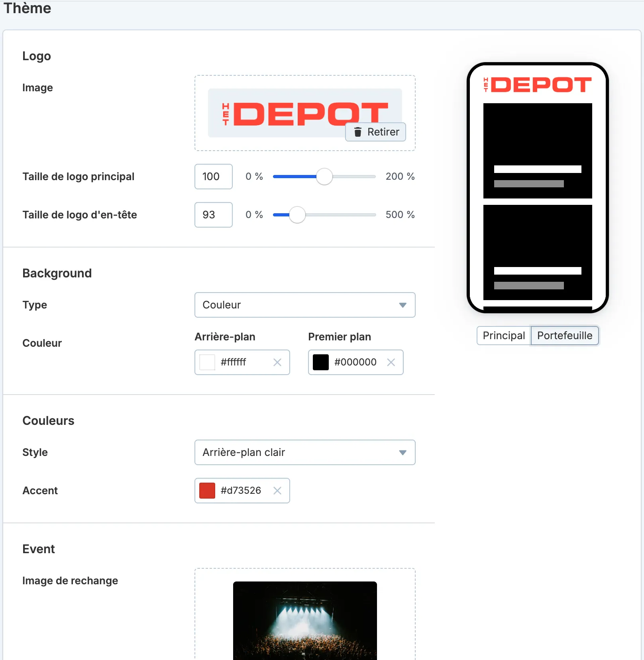Open the Background Type dropdown showing Couleur
Viewport: 644px width, 660px height.
click(x=305, y=305)
